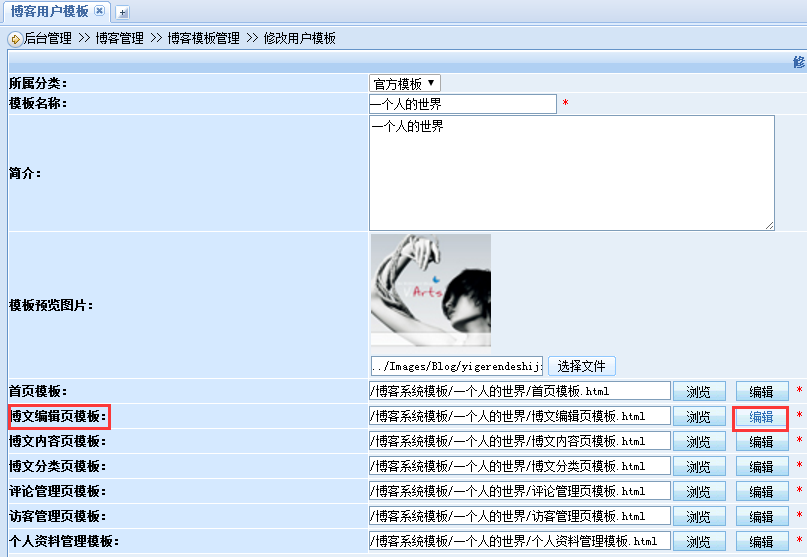Click into the 模板名称 text field
The height and width of the screenshot is (557, 807).
[462, 104]
